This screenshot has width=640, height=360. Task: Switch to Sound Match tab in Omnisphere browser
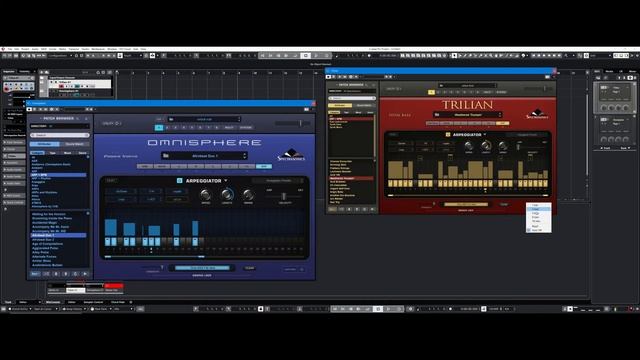coord(74,144)
